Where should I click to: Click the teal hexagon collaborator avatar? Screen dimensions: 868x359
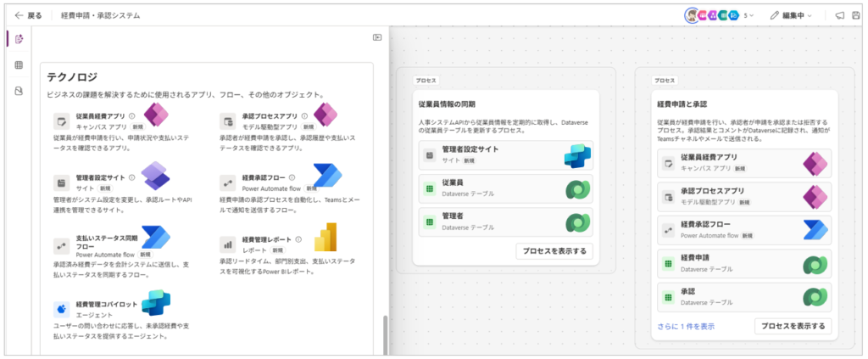[723, 15]
